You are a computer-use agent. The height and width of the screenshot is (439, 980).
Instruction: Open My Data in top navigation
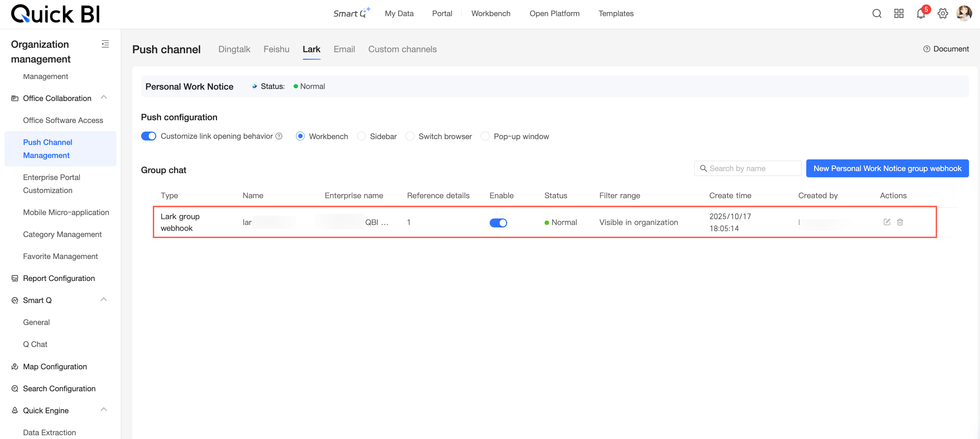[399, 14]
